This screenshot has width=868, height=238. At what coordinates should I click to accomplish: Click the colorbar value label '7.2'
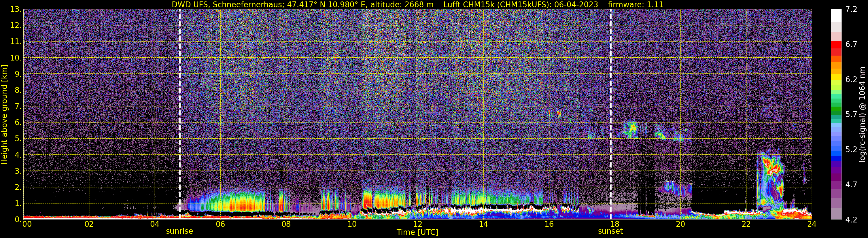[852, 10]
